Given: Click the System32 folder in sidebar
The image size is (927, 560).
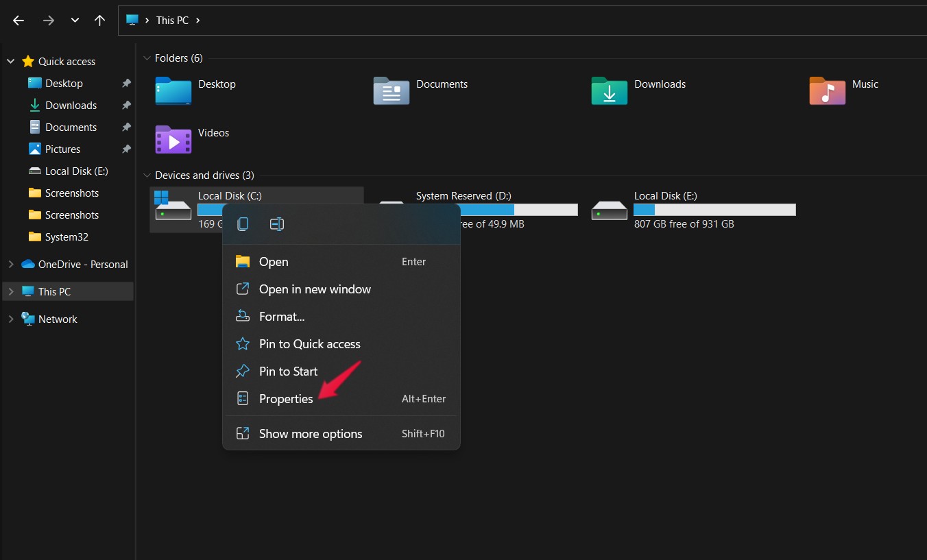Looking at the screenshot, I should pos(66,237).
